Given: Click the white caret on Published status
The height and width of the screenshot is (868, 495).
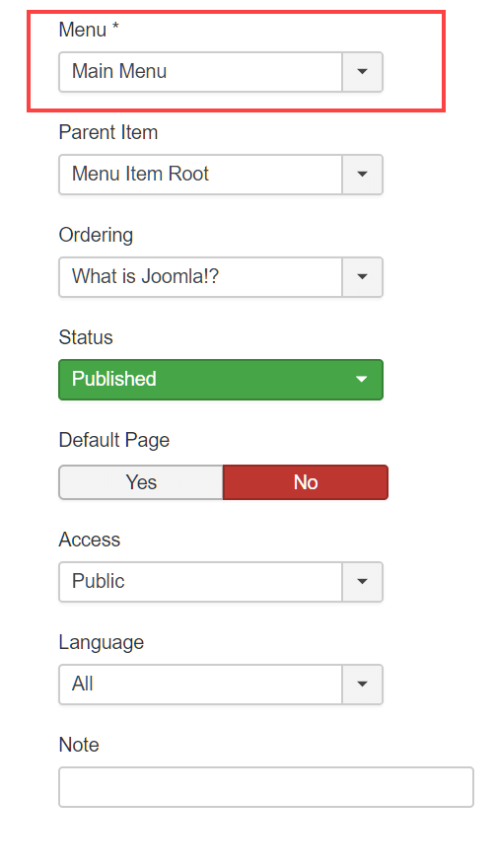Looking at the screenshot, I should (362, 380).
